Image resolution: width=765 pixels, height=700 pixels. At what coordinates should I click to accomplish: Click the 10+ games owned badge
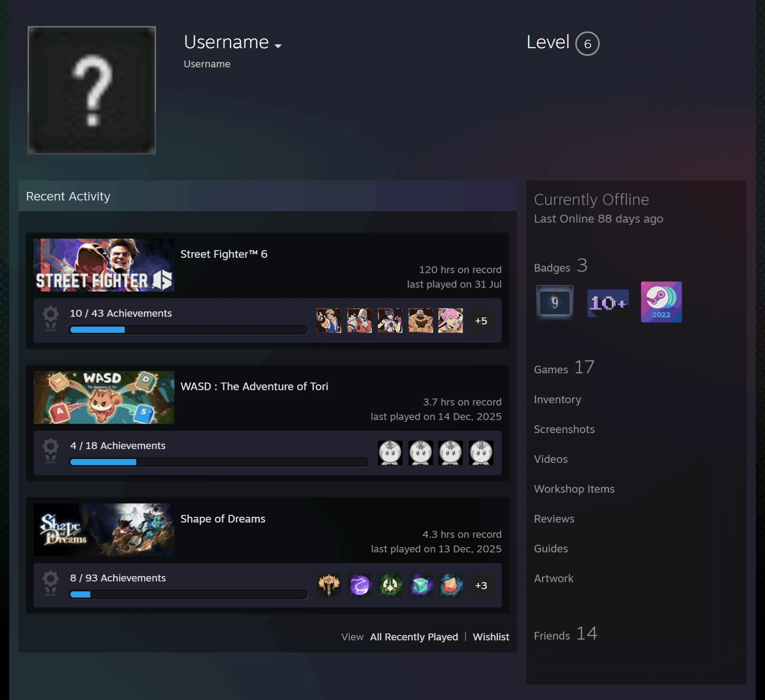(608, 303)
